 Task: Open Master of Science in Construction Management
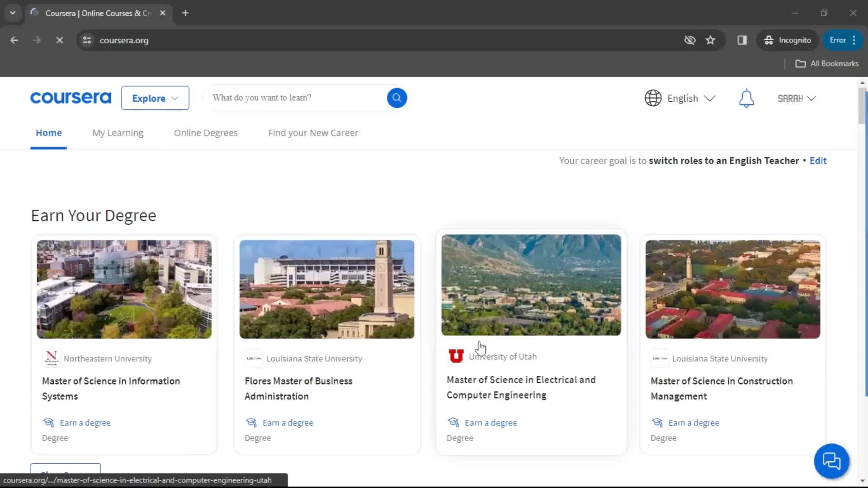(x=722, y=389)
